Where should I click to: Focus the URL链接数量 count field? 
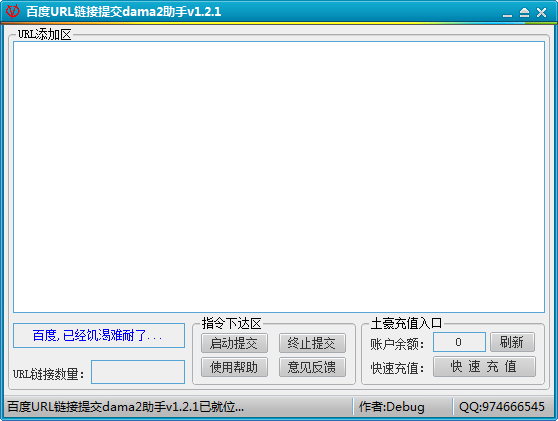click(x=138, y=372)
